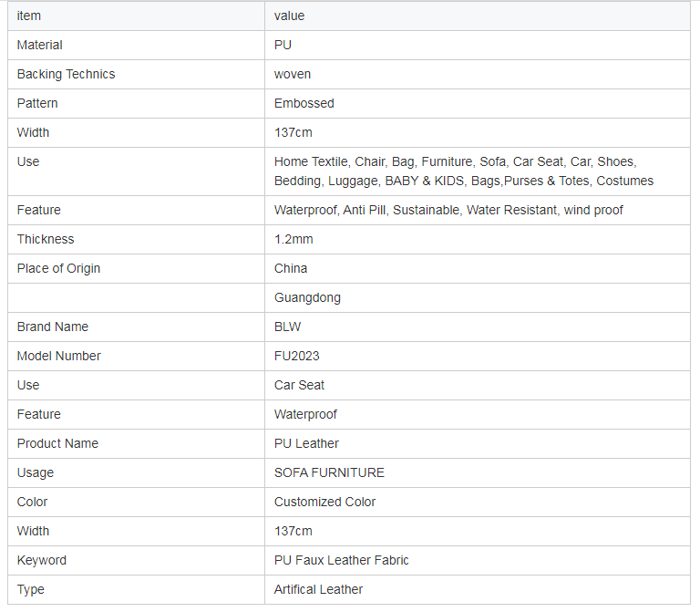Image resolution: width=700 pixels, height=612 pixels.
Task: Select the PU Leather product name
Action: coord(306,443)
